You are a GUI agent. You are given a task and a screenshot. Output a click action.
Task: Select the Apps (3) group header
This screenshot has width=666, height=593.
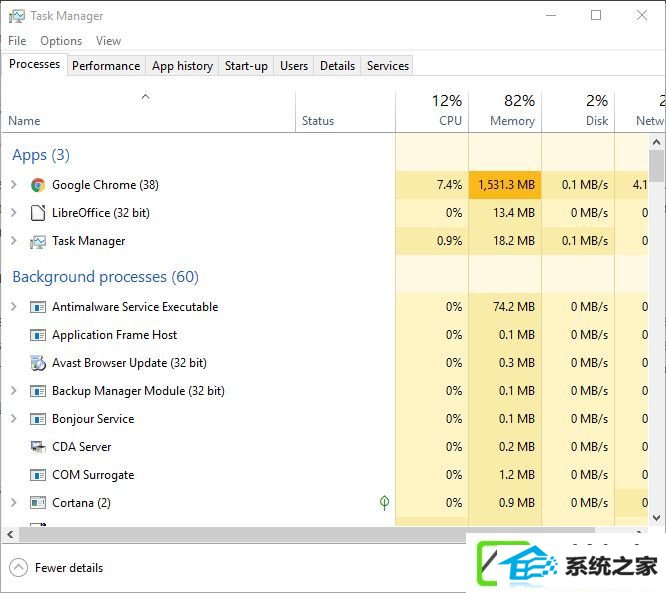[41, 155]
